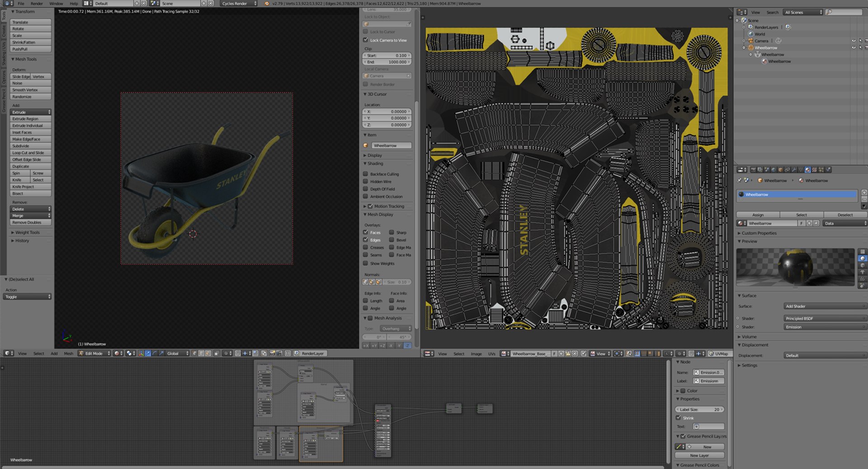Image resolution: width=868 pixels, height=469 pixels.
Task: Collapse the 3D Cursor panel
Action: click(377, 94)
